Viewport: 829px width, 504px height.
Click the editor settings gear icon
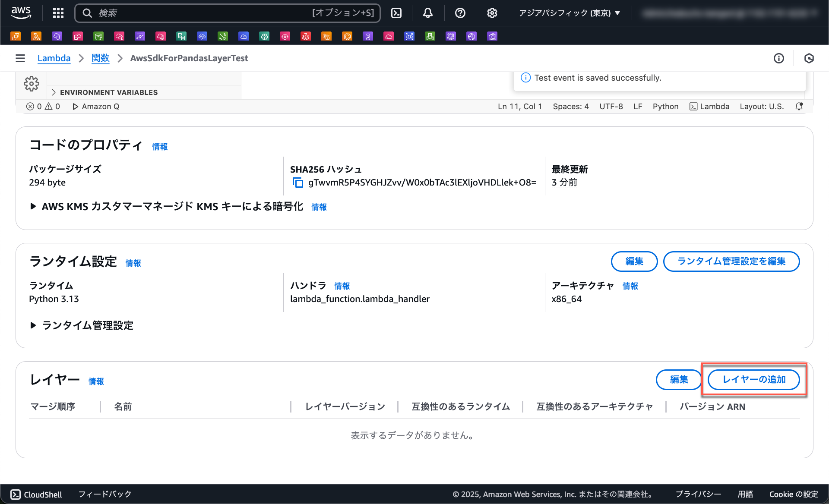coord(31,84)
